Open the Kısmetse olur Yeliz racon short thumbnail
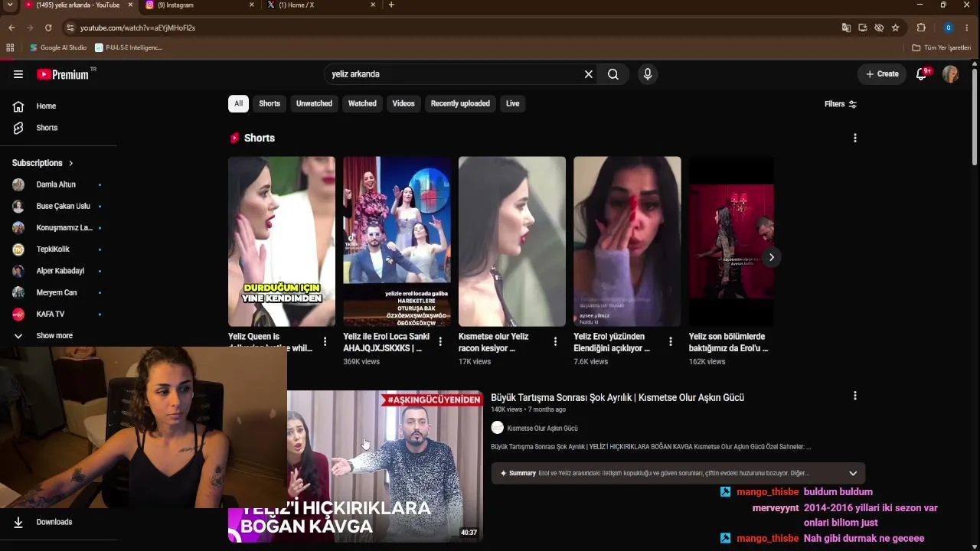The width and height of the screenshot is (980, 551). [512, 242]
